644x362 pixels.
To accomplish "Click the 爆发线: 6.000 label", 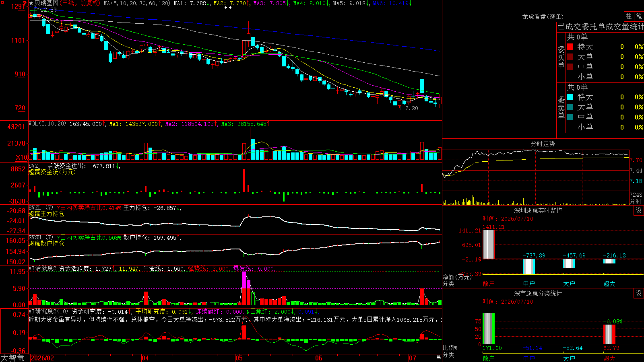I will coord(254,269).
